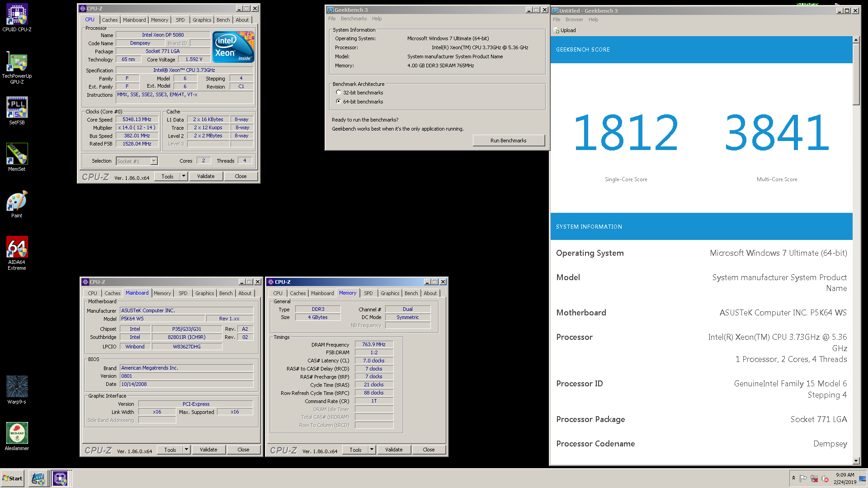This screenshot has width=868, height=488.
Task: Click the title icon of the Mainboard CPU-Z window
Action: [x=85, y=282]
